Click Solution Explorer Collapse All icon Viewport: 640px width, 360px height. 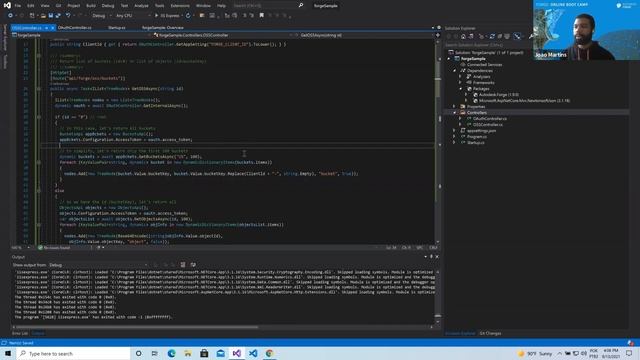point(500,36)
